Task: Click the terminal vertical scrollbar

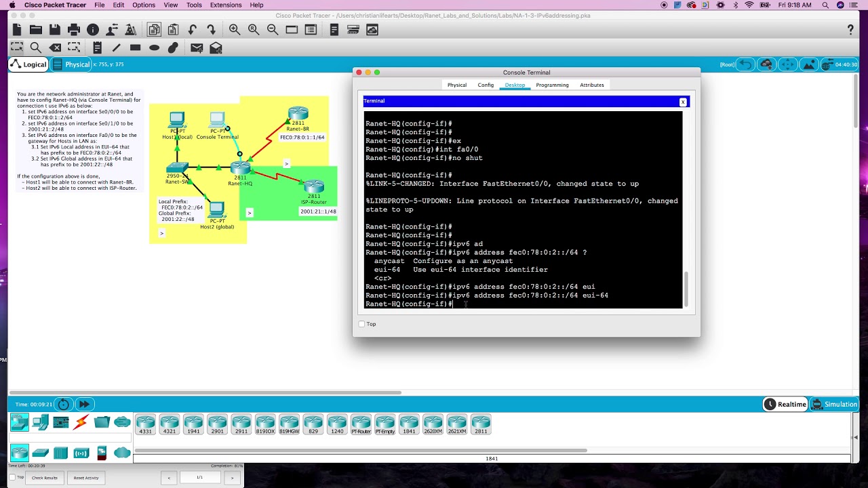Action: pos(686,289)
